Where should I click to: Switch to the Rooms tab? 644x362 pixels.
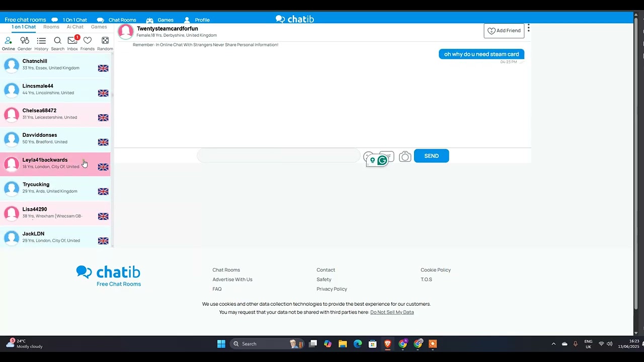click(51, 27)
